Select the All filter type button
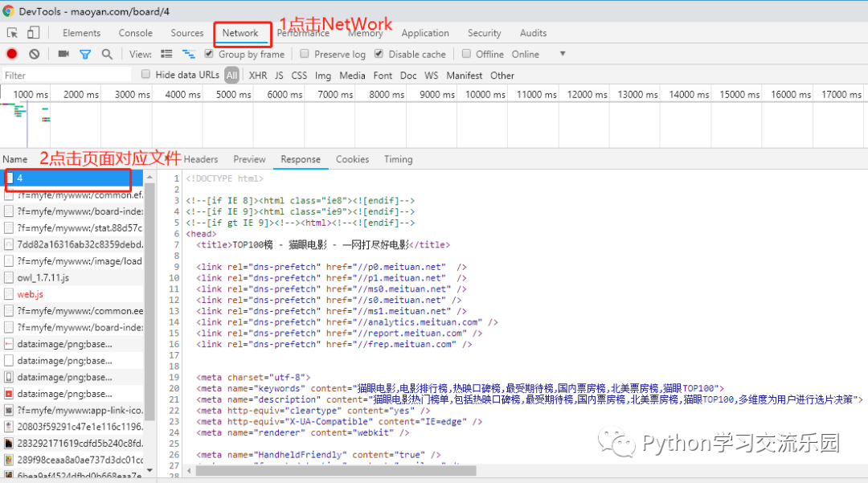868x483 pixels. pyautogui.click(x=232, y=76)
